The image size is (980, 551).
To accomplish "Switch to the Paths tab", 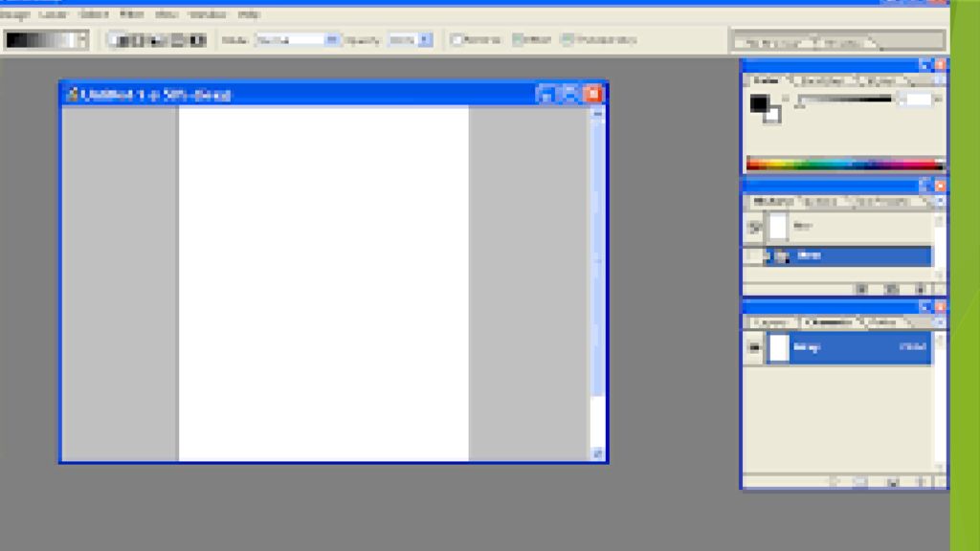I will (x=882, y=322).
